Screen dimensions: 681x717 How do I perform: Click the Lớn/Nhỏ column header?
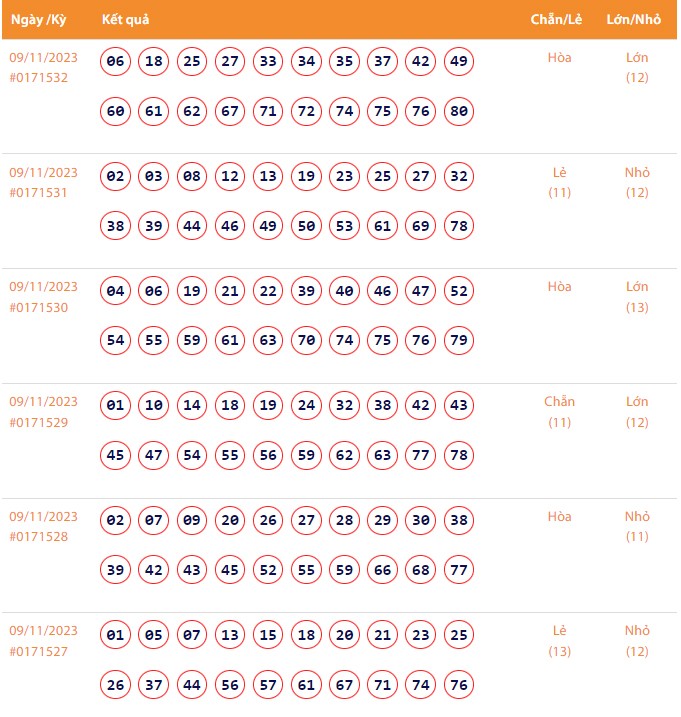(x=634, y=20)
